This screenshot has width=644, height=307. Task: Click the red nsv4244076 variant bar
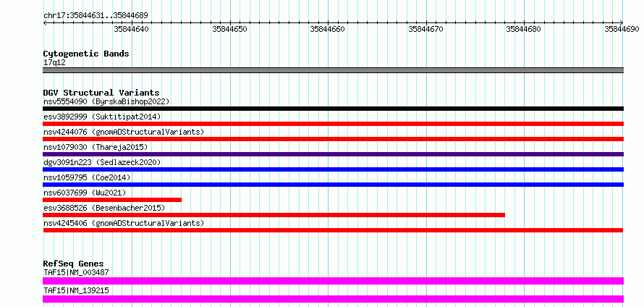333,139
